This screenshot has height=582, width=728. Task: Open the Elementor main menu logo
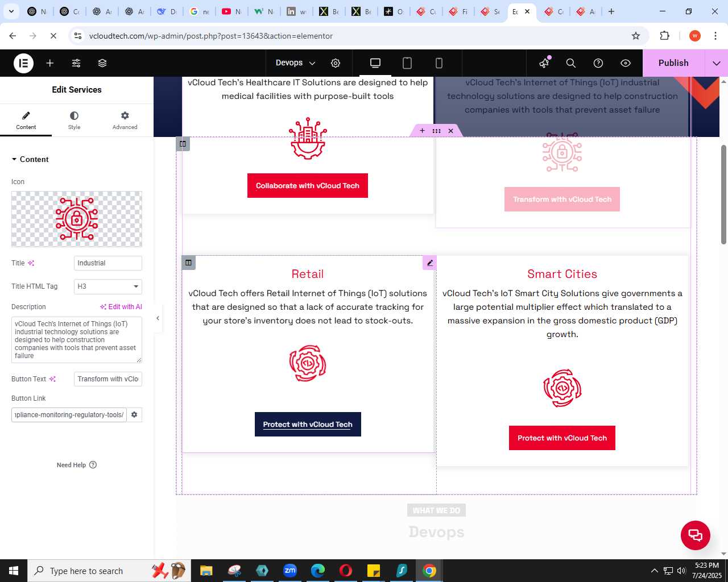point(23,63)
